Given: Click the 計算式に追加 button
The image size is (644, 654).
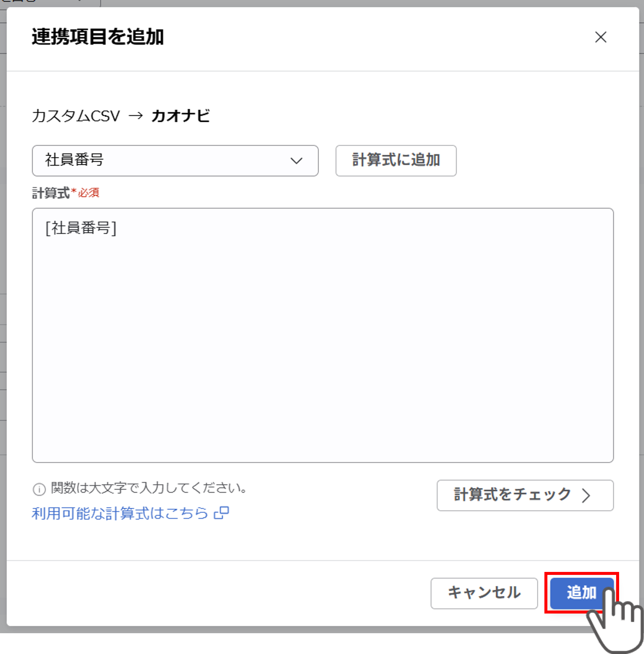Looking at the screenshot, I should (396, 160).
